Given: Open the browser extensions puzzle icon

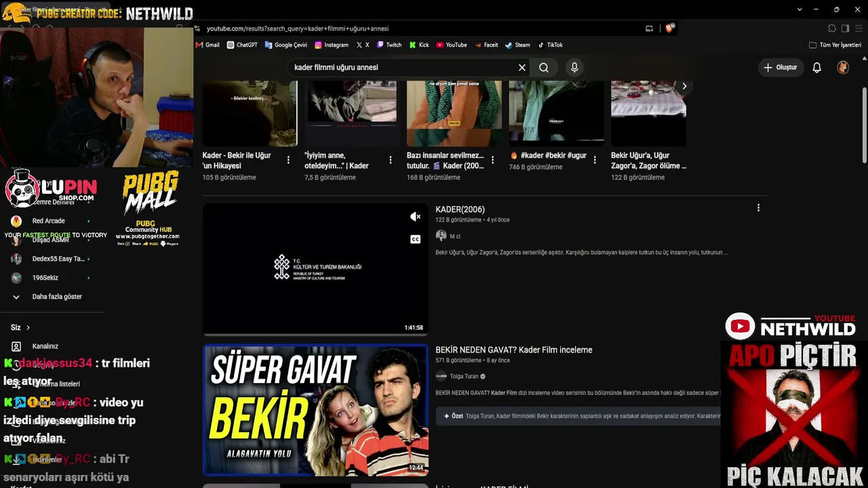Looking at the screenshot, I should (832, 28).
